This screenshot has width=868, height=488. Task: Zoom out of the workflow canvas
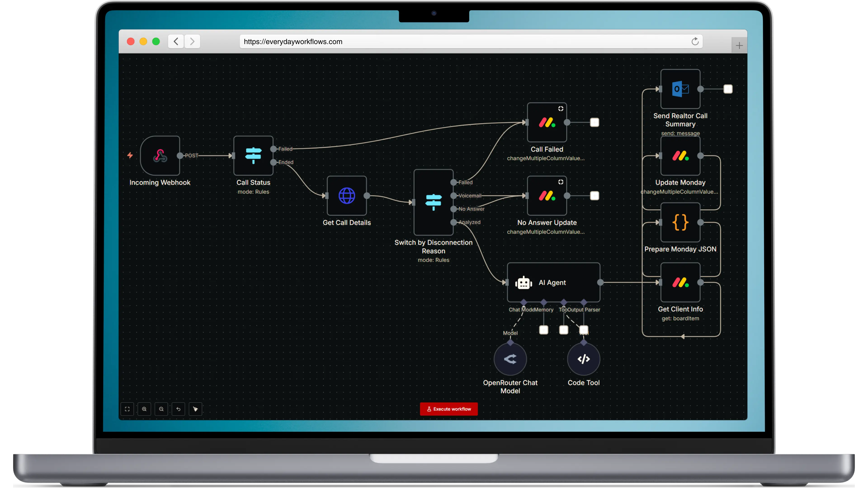[161, 409]
